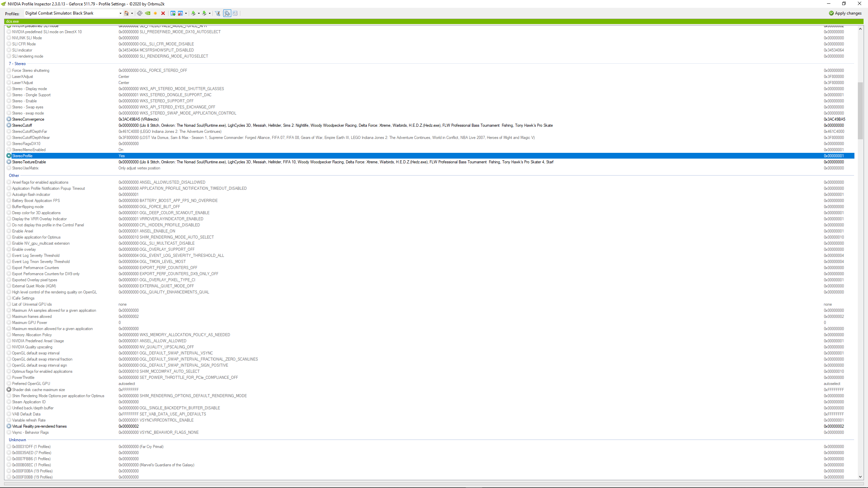Click the Apply changes green check icon

pos(831,13)
